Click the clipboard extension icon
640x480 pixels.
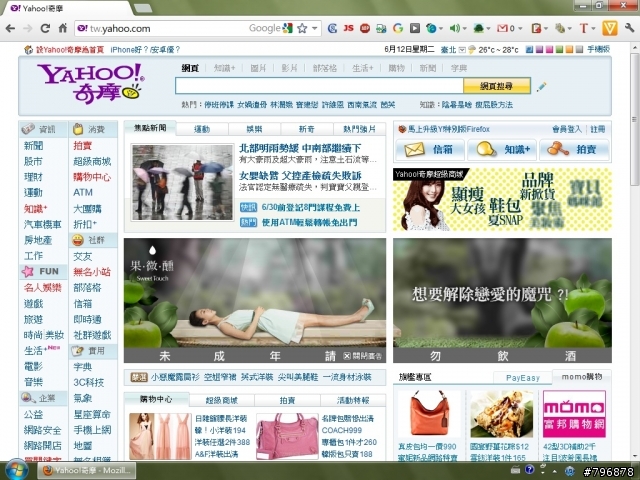(x=536, y=28)
